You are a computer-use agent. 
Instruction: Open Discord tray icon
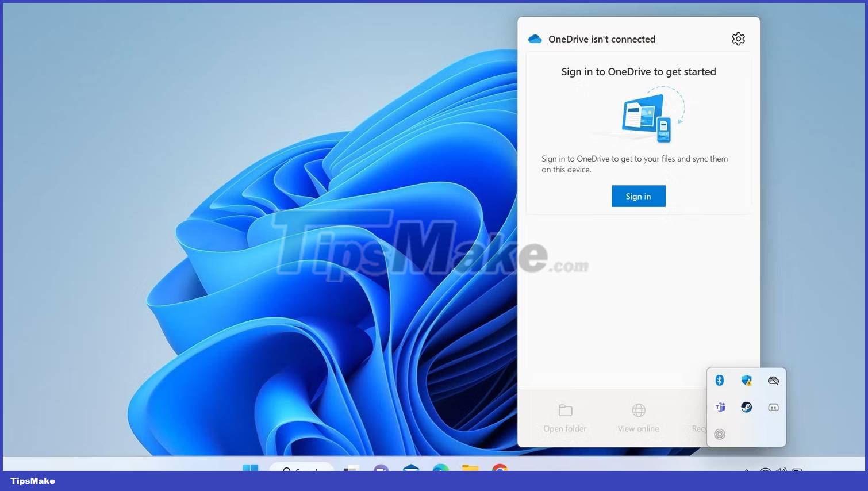pos(773,407)
